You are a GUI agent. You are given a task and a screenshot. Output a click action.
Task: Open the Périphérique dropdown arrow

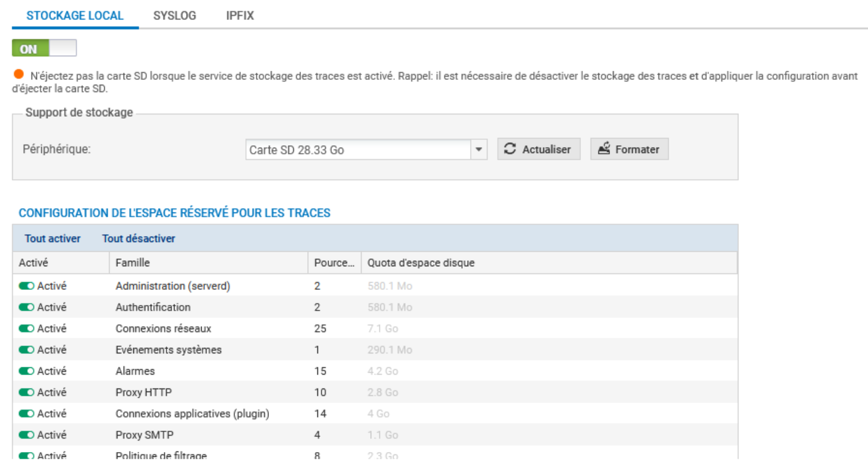(479, 149)
